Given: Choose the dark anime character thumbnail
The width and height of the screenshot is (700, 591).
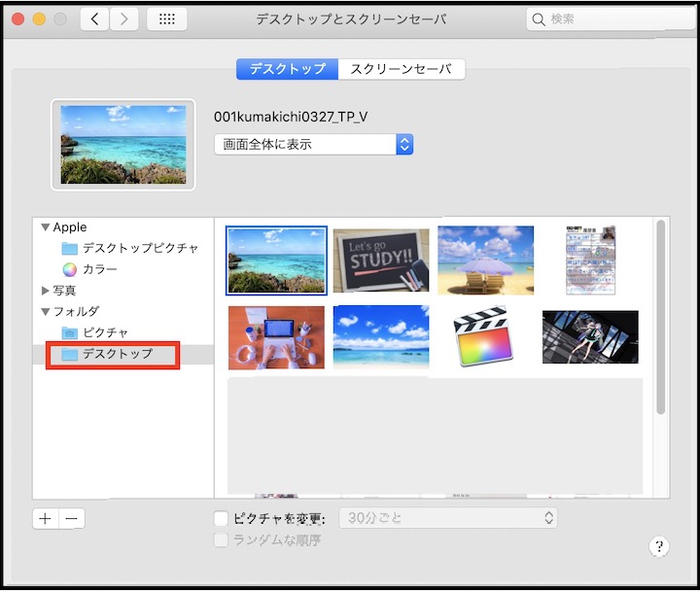Looking at the screenshot, I should click(x=590, y=337).
